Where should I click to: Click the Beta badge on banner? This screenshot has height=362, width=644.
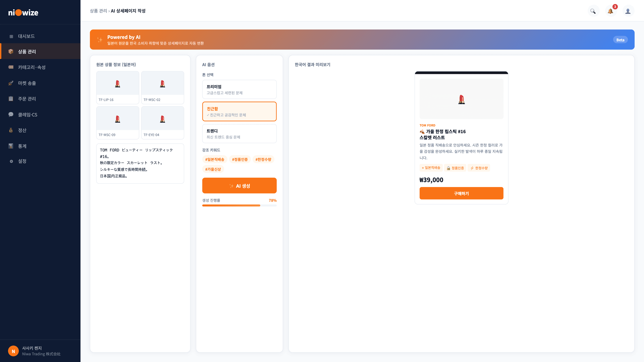[620, 40]
